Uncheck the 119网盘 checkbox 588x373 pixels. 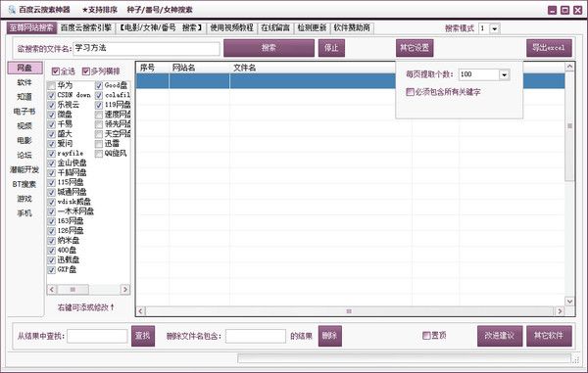click(x=99, y=105)
